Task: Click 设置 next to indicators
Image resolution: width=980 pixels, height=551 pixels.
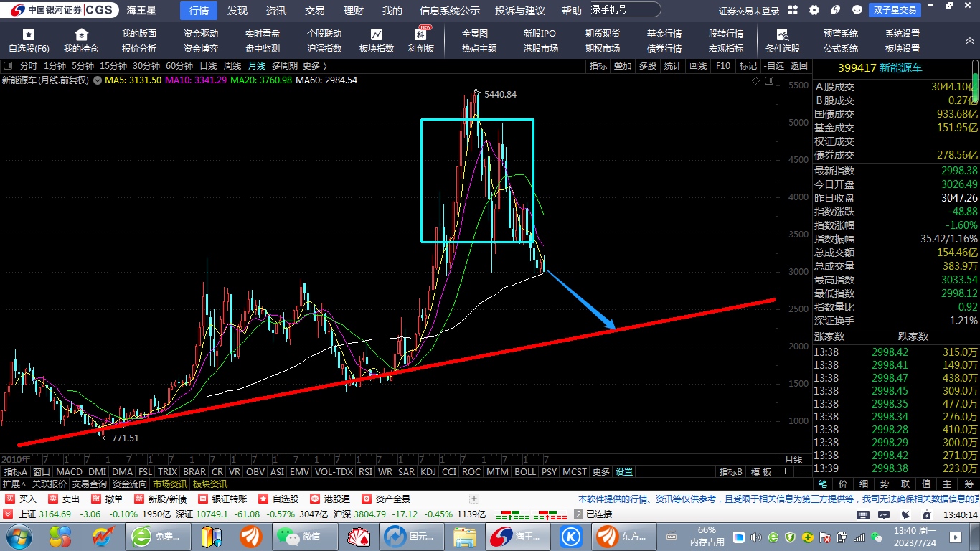Action: tap(624, 471)
